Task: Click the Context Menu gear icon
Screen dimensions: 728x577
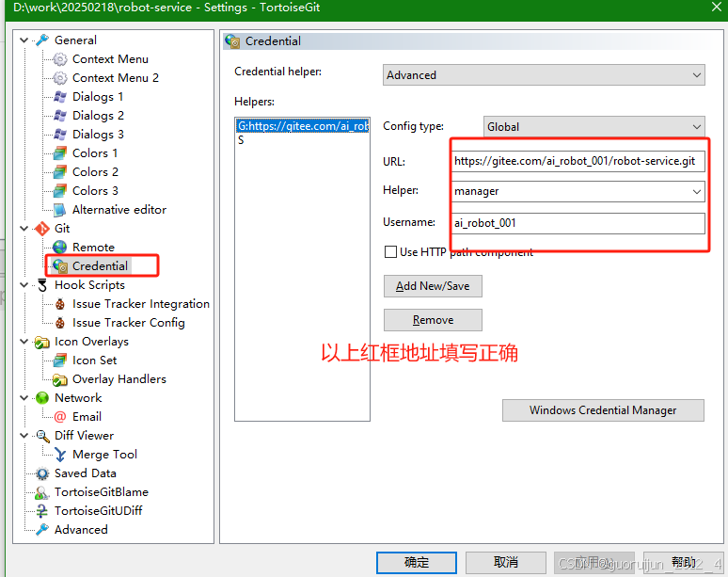Action: click(60, 59)
